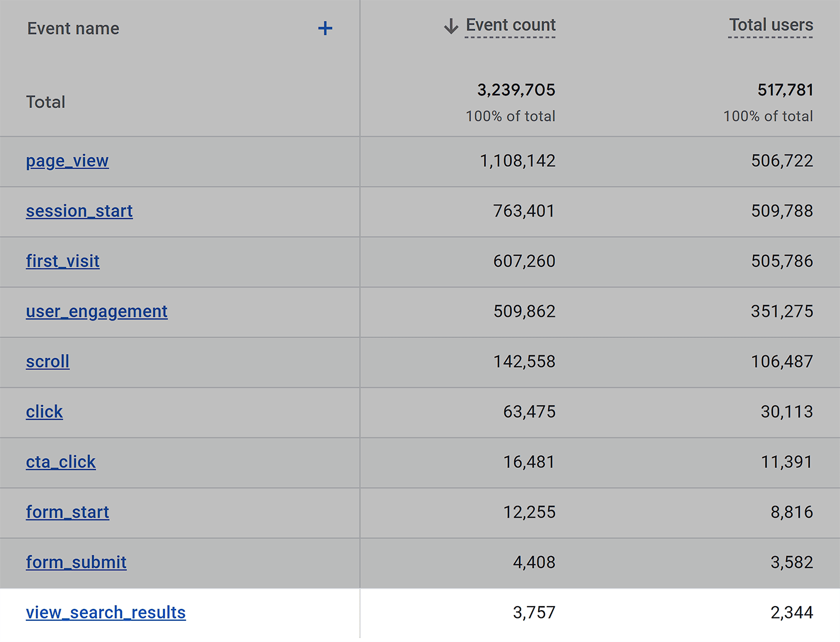Click the view_search_results event count 3,757

click(x=534, y=612)
